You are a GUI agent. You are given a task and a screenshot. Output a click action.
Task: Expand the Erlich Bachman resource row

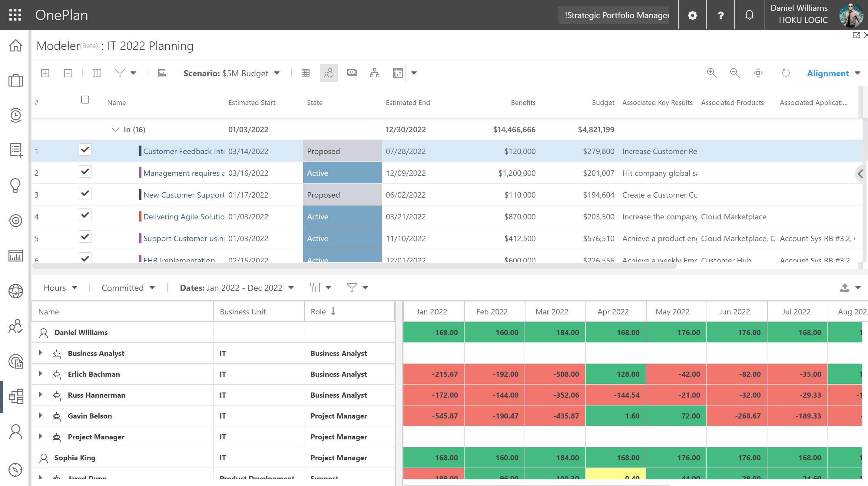(40, 373)
